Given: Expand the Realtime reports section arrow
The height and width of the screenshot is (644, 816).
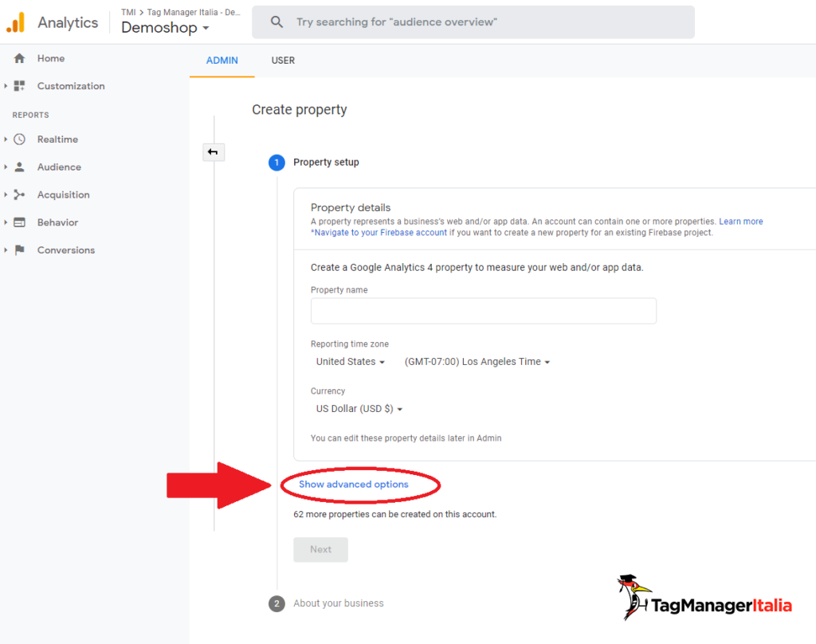Looking at the screenshot, I should point(6,139).
